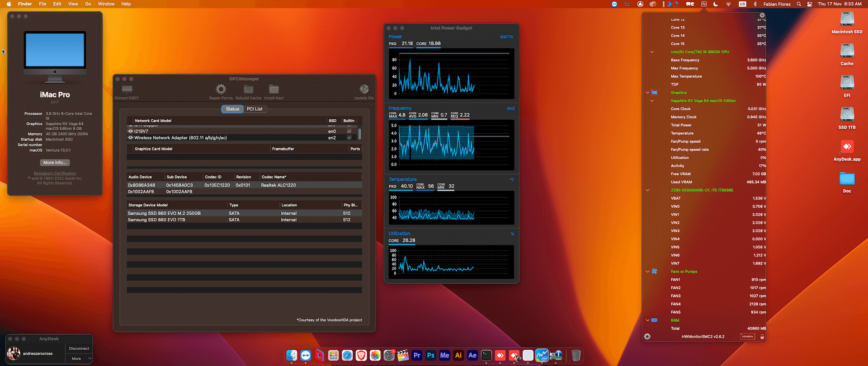Open Photoshop from the Dock
This screenshot has height=366, width=868.
431,356
